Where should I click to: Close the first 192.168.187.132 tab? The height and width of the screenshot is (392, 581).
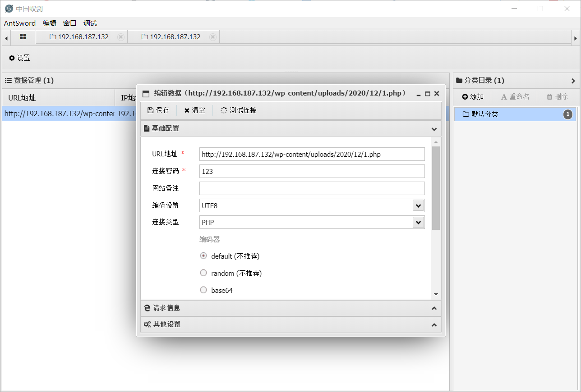120,37
